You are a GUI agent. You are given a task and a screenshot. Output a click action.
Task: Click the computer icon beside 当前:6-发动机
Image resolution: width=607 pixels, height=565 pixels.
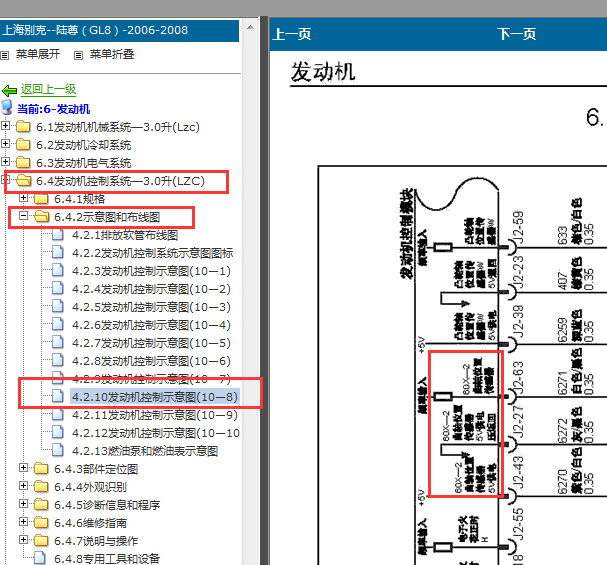coord(7,108)
